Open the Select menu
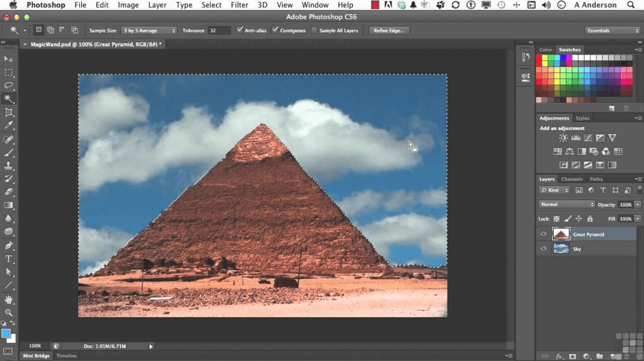The width and height of the screenshot is (644, 361). pyautogui.click(x=211, y=5)
